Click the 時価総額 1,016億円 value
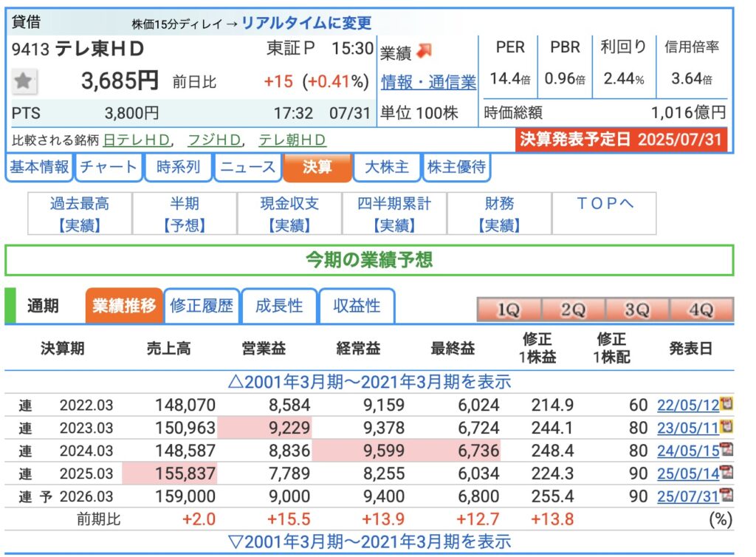The width and height of the screenshot is (756, 557). (689, 113)
